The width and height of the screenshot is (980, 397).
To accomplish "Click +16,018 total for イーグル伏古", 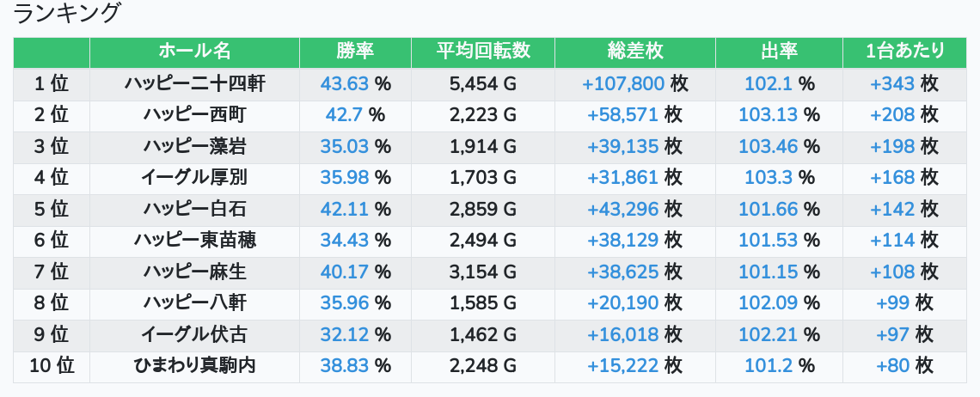I will pos(622,334).
